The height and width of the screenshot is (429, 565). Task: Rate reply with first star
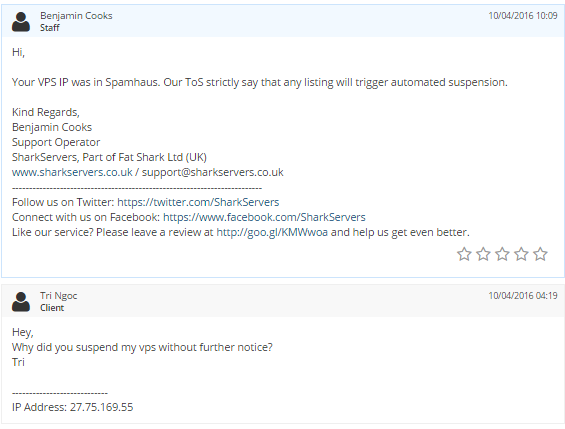(464, 254)
